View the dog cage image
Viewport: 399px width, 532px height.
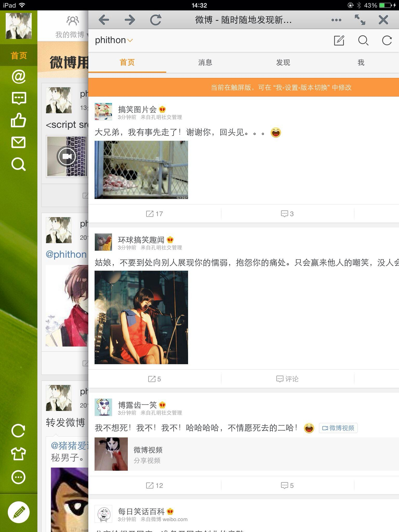point(141,170)
